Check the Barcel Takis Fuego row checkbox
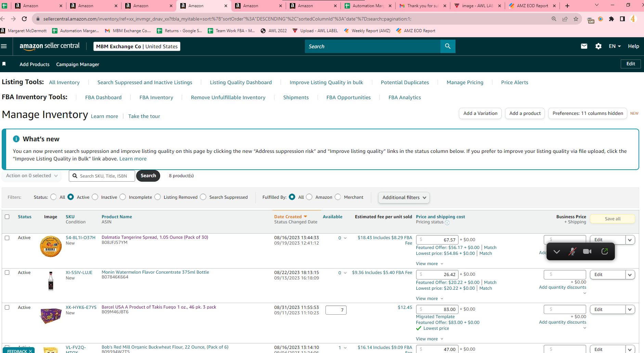This screenshot has width=644, height=353. pos(7,308)
